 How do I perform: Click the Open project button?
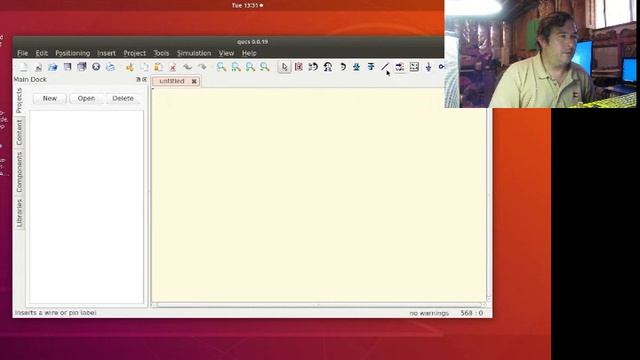click(x=86, y=98)
